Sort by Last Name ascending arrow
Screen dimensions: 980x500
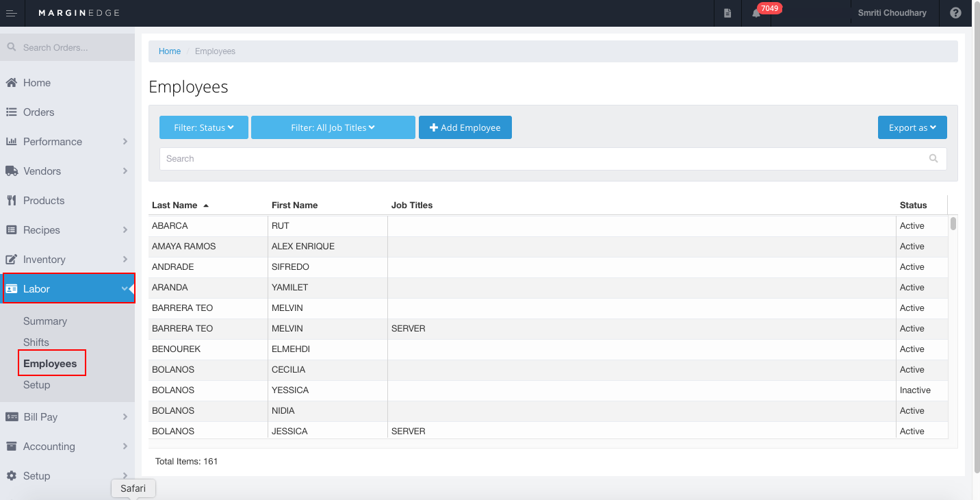[x=206, y=205]
